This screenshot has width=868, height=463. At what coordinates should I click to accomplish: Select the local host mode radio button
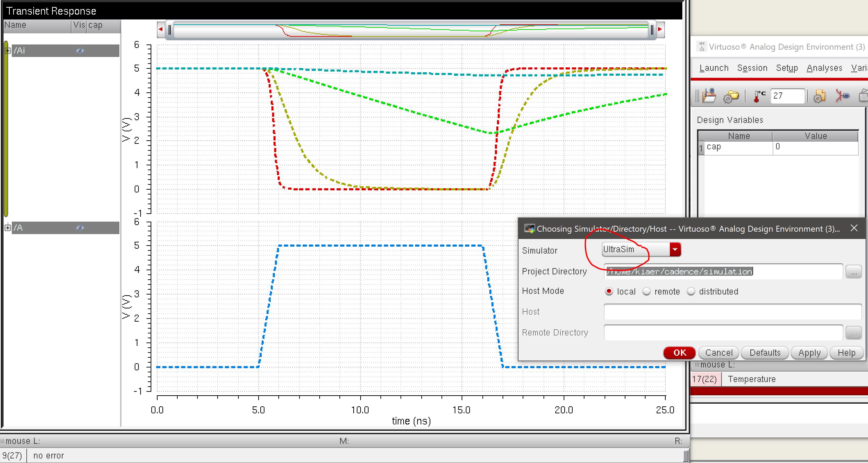[609, 291]
